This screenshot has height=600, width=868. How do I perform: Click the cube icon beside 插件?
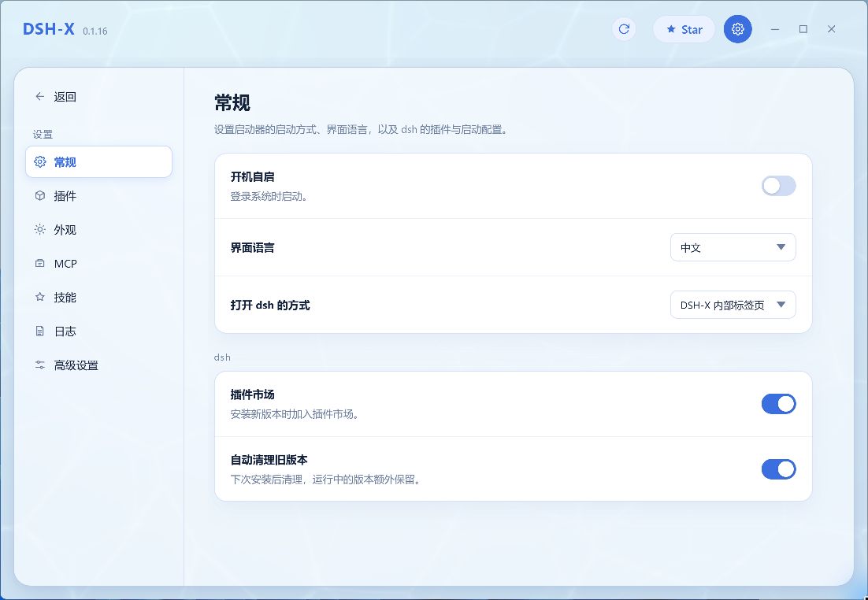(x=40, y=195)
